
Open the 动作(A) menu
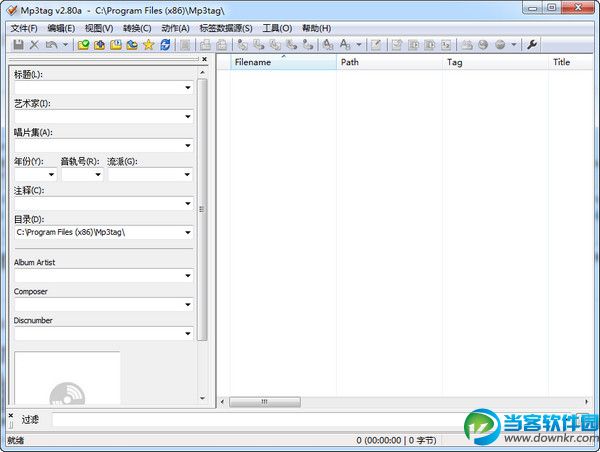(x=175, y=28)
